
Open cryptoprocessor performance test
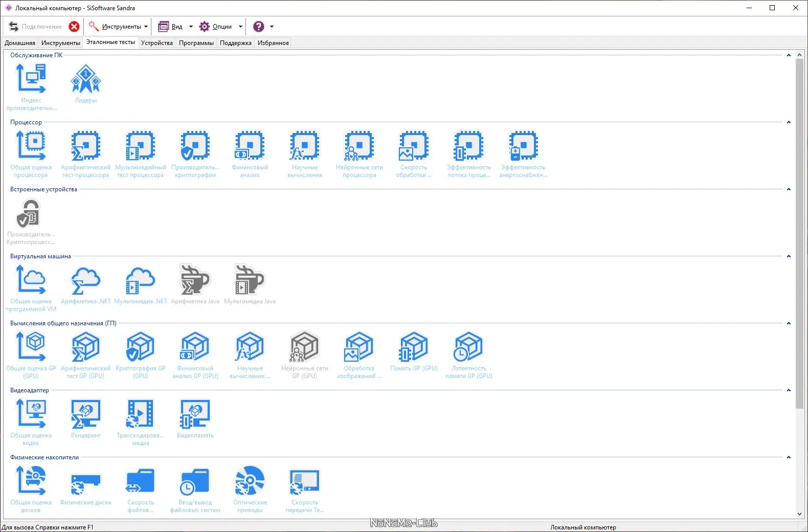(31, 221)
